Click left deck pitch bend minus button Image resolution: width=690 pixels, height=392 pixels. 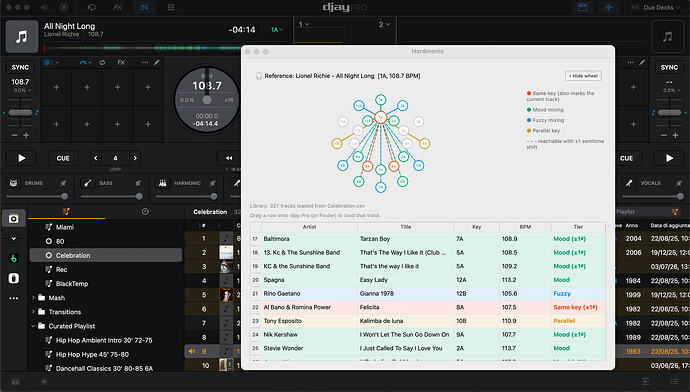15,135
